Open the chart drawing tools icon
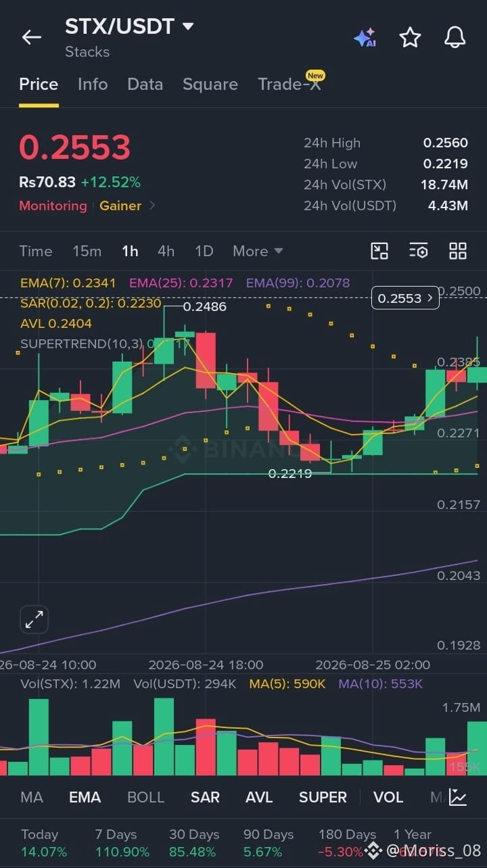This screenshot has height=868, width=487. 379,251
